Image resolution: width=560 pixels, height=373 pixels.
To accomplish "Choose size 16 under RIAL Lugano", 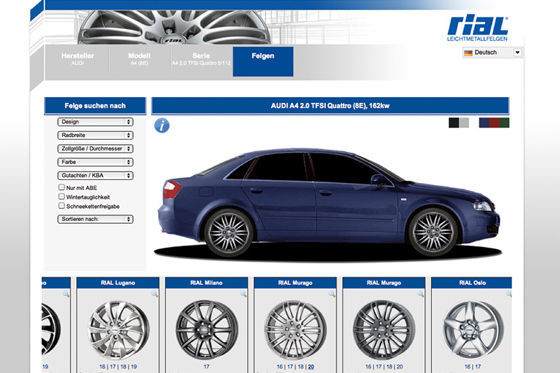I will click(102, 367).
